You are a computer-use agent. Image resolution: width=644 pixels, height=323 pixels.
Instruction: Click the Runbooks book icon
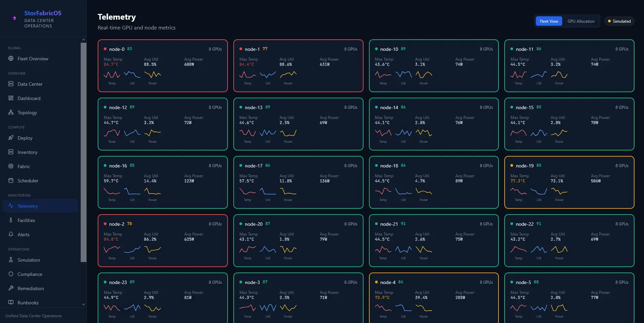[x=11, y=302]
